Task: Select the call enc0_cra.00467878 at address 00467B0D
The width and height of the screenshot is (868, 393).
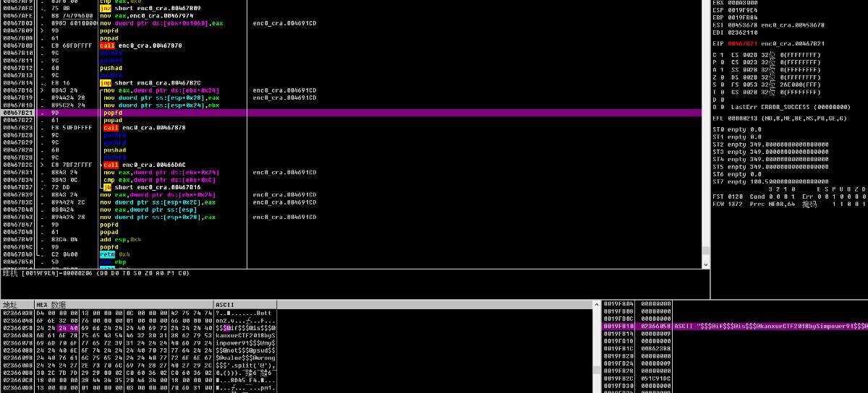Action: click(352, 46)
